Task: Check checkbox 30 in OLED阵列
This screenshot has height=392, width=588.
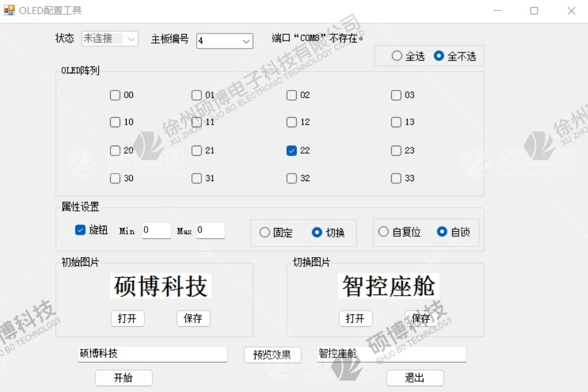Action: pyautogui.click(x=115, y=178)
